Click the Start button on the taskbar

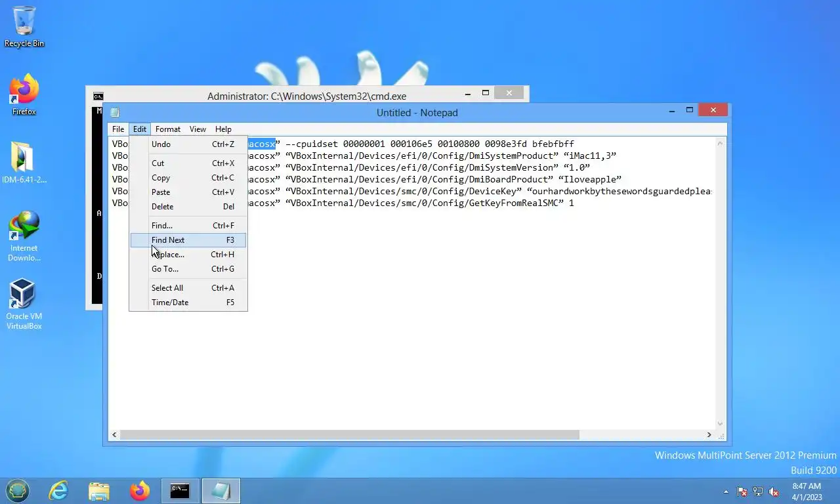point(18,491)
